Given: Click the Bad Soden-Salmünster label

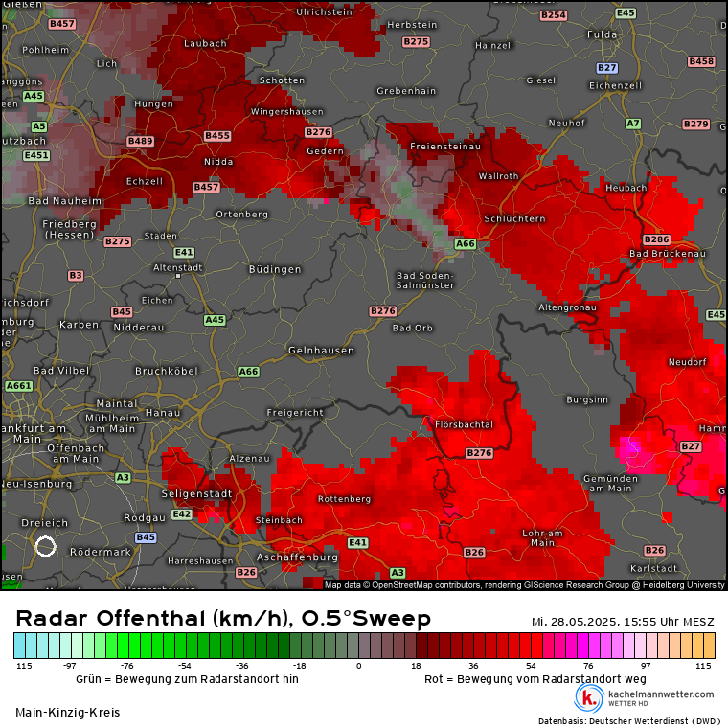Looking at the screenshot, I should 424,280.
